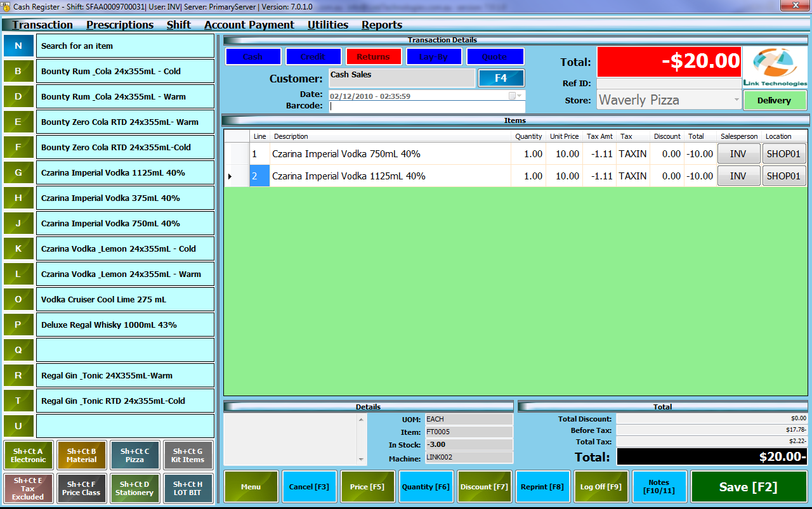This screenshot has width=812, height=509.
Task: Open the Account Payment menu
Action: point(249,25)
